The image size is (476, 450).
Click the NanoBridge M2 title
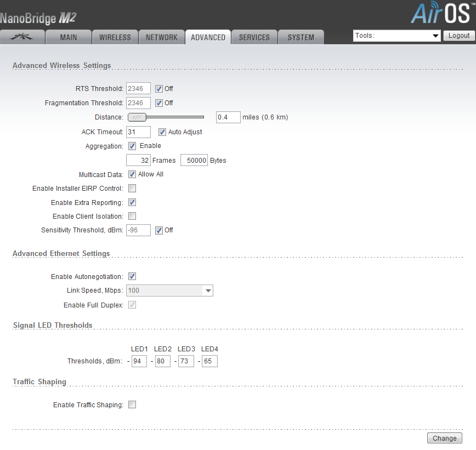(38, 18)
